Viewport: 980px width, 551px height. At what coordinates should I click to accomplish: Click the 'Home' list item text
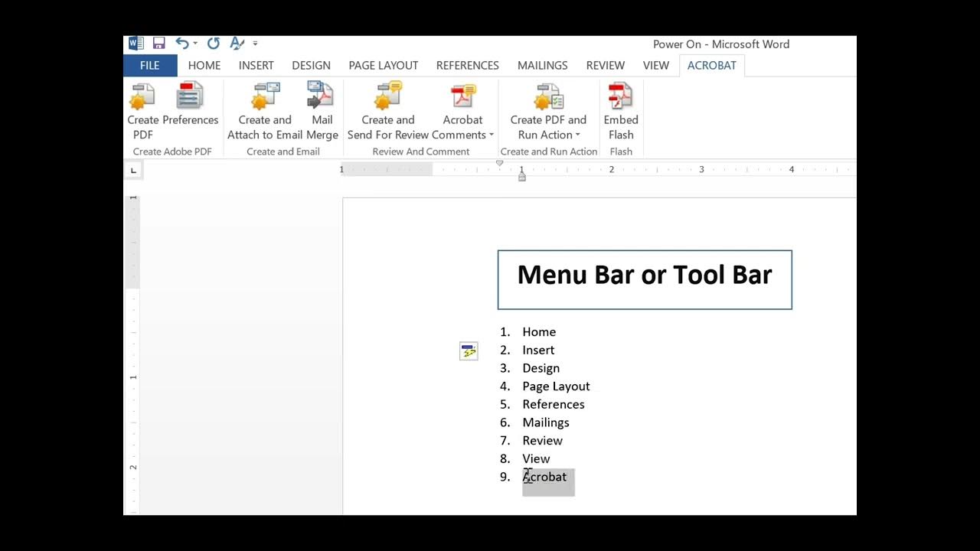(x=539, y=331)
